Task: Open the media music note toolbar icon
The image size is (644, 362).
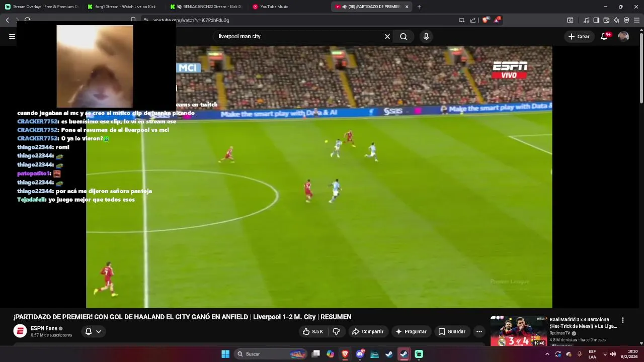Action: point(586,20)
